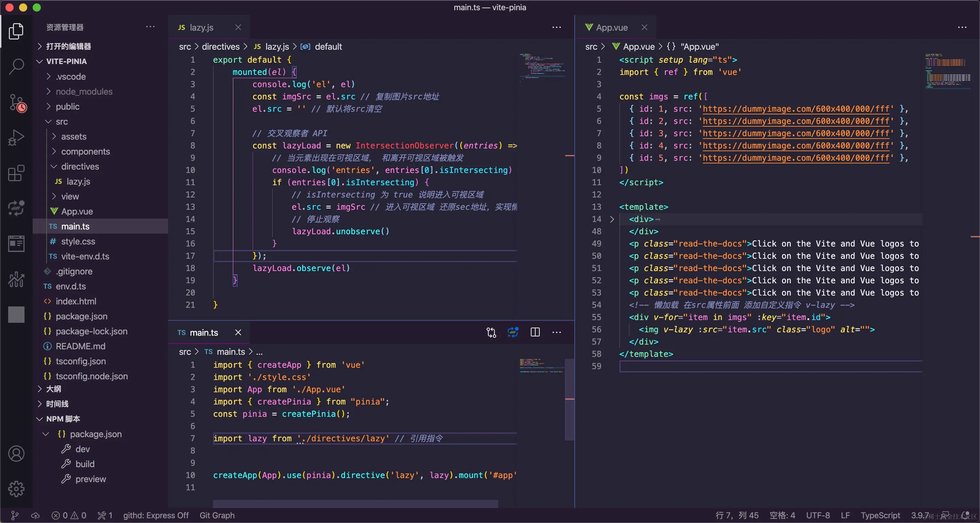Viewport: 980px width, 523px height.
Task: Open the Manage gear icon
Action: [x=16, y=489]
